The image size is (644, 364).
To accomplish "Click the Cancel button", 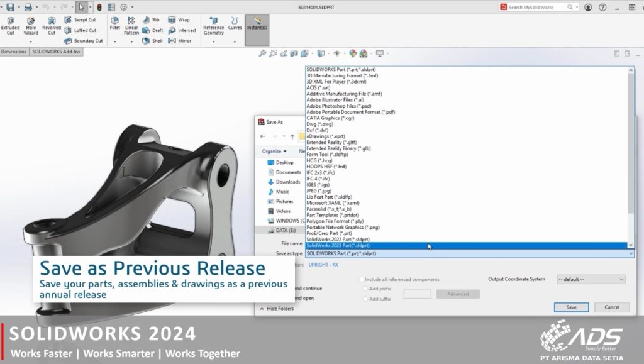I will (611, 307).
